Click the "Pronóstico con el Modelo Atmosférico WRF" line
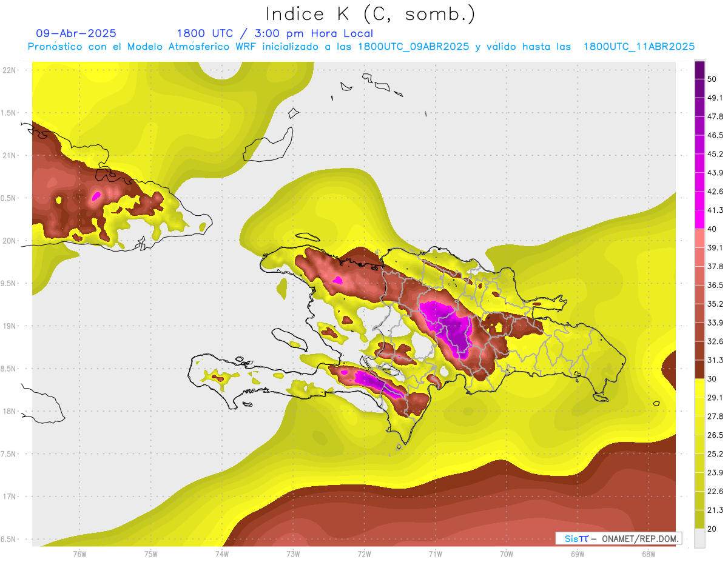This screenshot has height=562, width=728. [361, 47]
